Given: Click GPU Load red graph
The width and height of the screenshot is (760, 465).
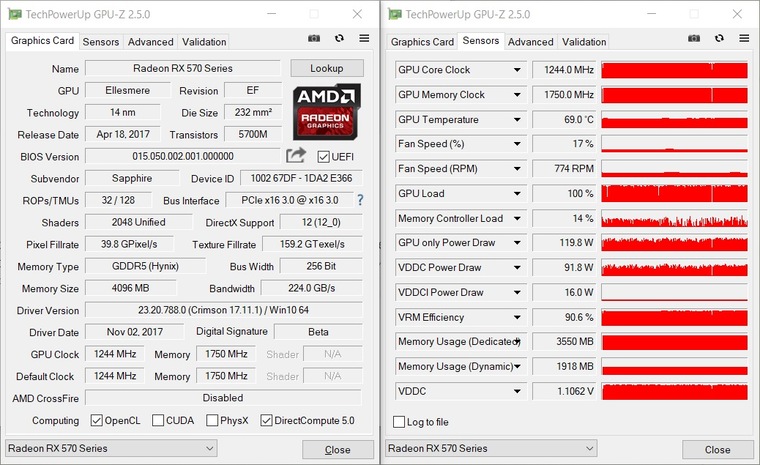Looking at the screenshot, I should coord(674,193).
